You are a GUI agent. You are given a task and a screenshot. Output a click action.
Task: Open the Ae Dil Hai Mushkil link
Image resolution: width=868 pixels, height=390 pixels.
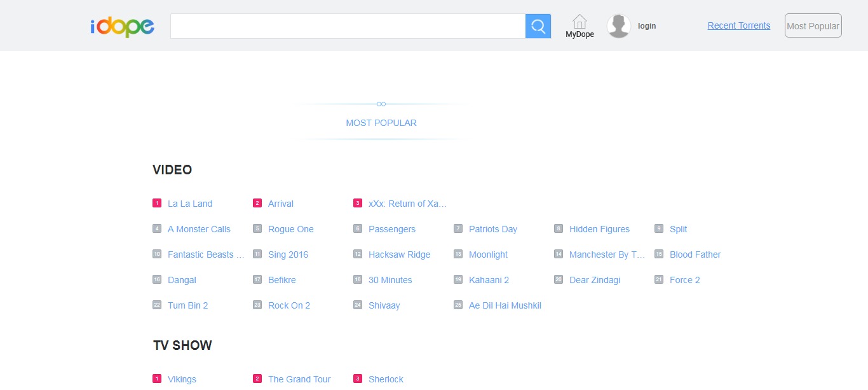tap(505, 305)
